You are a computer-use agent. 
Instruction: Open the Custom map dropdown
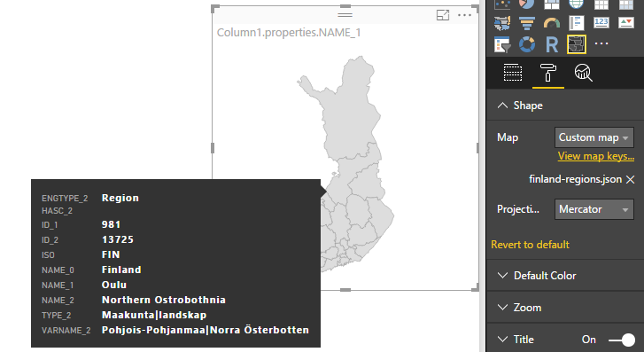pyautogui.click(x=594, y=137)
